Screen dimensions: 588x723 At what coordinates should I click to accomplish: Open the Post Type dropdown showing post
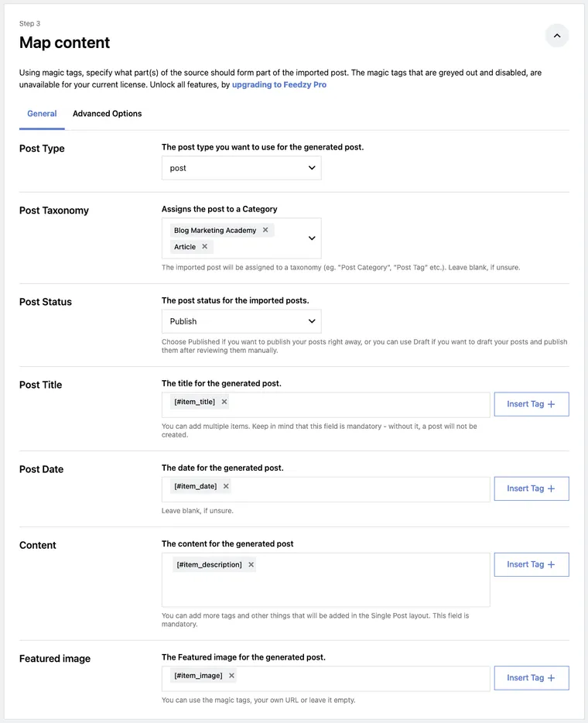coord(241,168)
